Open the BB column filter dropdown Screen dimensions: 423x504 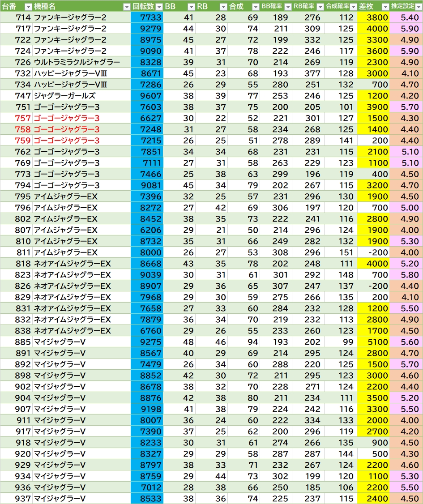pos(191,7)
